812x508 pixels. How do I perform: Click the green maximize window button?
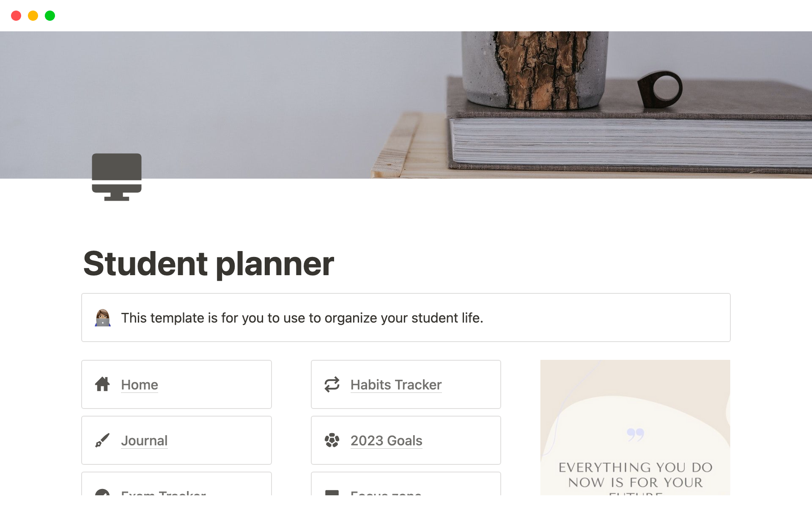(x=50, y=16)
